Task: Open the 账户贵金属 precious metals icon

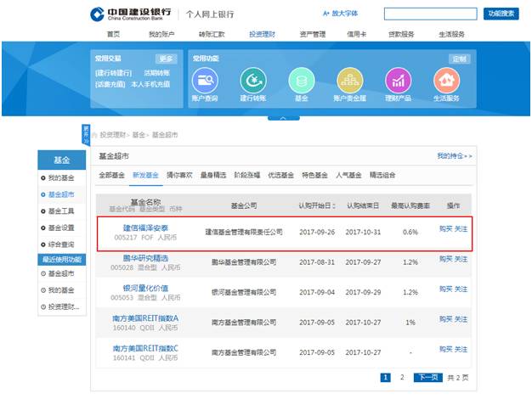Action: pos(350,81)
